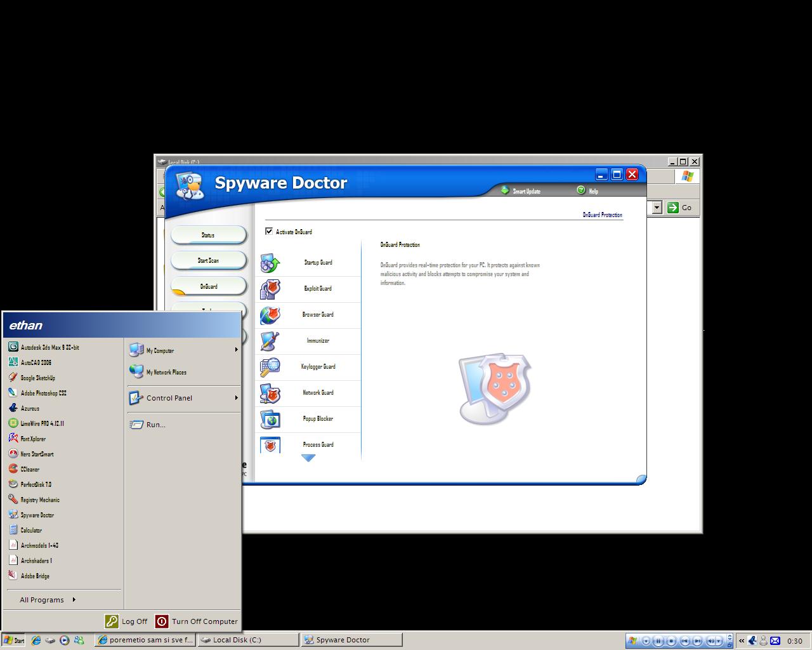Click the Log Off button
This screenshot has height=650, width=812.
[127, 621]
